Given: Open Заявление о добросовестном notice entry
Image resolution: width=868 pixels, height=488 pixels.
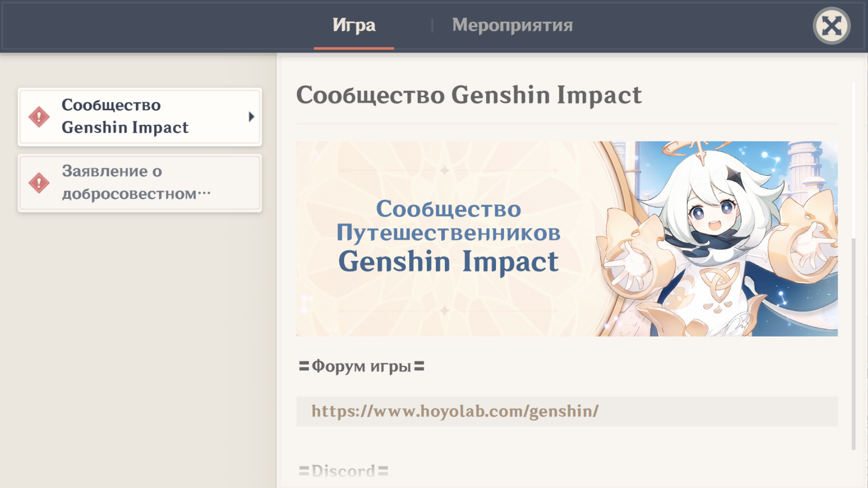Looking at the screenshot, I should pos(140,183).
